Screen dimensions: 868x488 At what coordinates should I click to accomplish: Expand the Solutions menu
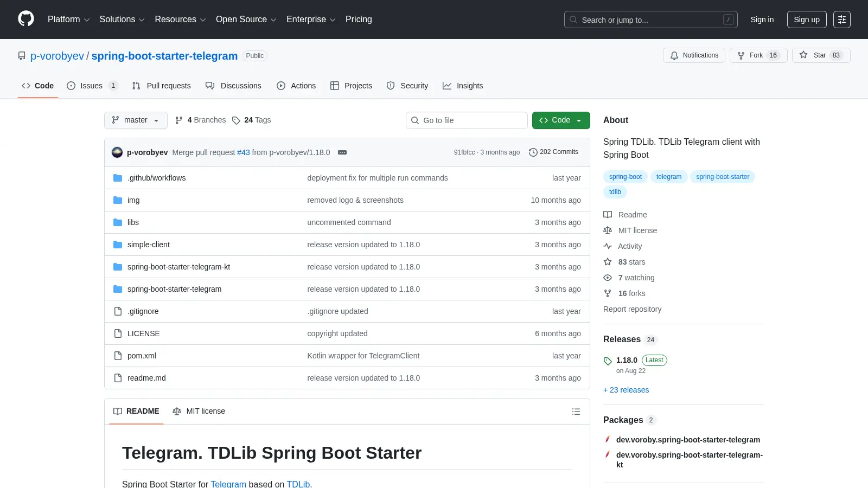(122, 20)
